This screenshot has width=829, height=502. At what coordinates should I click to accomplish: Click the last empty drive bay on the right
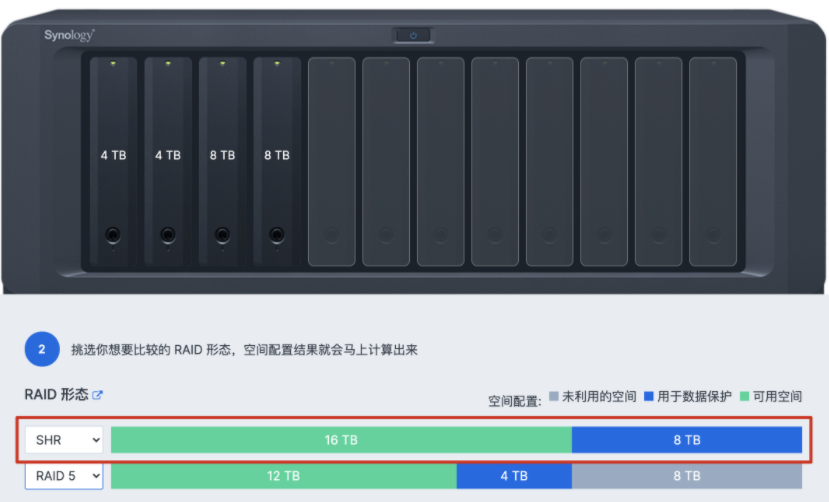(x=712, y=161)
